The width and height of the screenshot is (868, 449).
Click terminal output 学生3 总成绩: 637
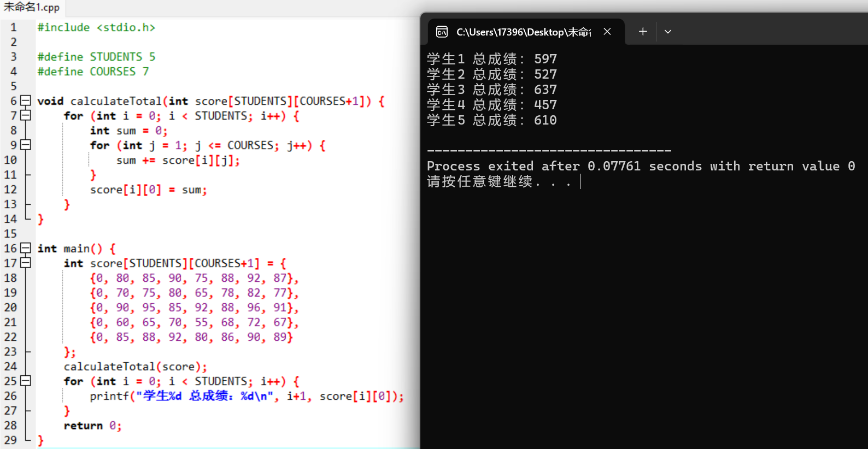tap(492, 90)
